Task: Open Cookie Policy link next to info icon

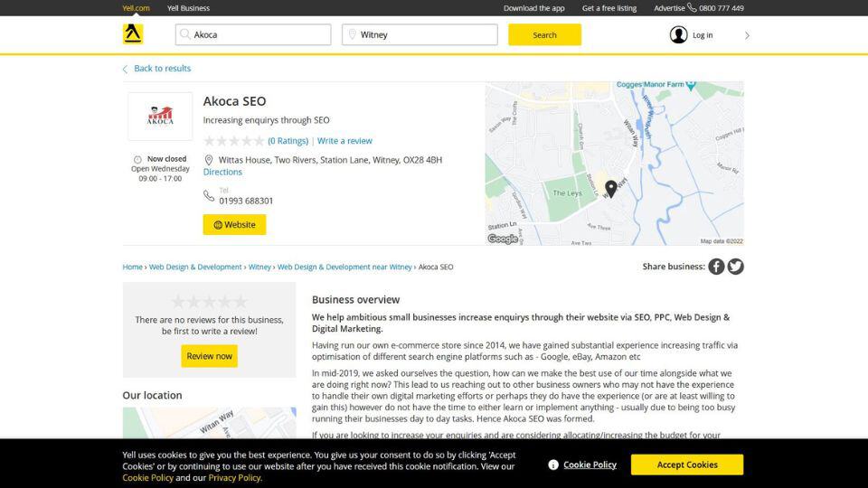Action: (590, 465)
